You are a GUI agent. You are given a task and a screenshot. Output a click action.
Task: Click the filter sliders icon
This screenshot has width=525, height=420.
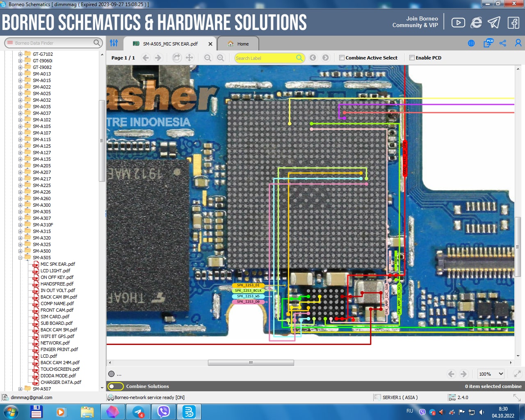(114, 43)
